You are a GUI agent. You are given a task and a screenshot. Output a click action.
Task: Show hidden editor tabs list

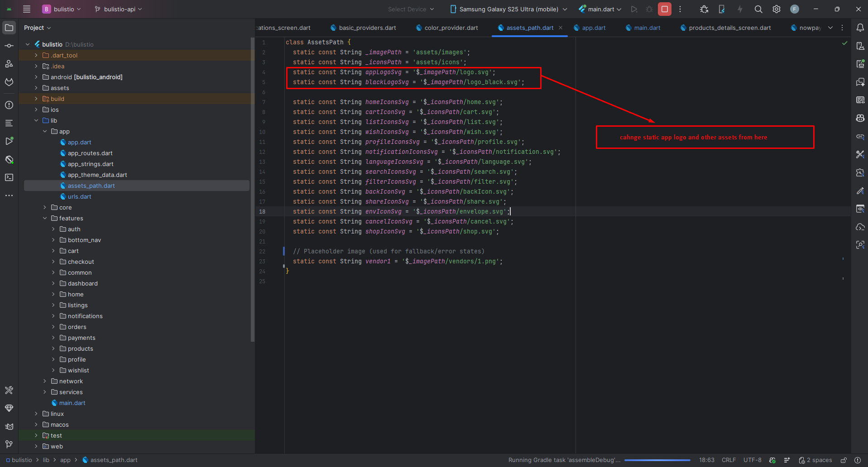[x=830, y=28]
